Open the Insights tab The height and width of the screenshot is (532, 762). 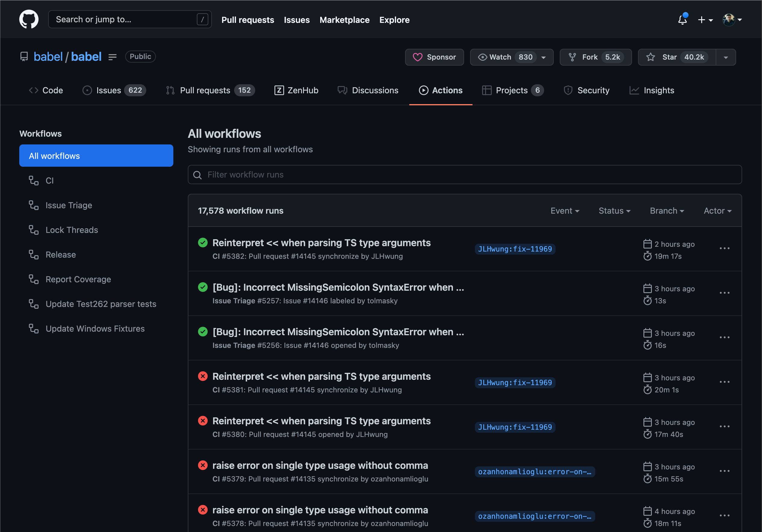point(652,90)
